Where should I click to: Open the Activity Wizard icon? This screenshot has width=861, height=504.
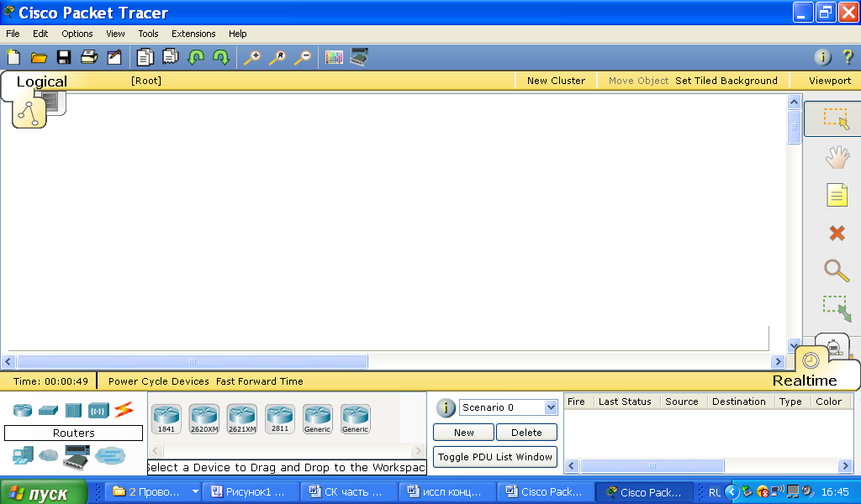pos(114,57)
